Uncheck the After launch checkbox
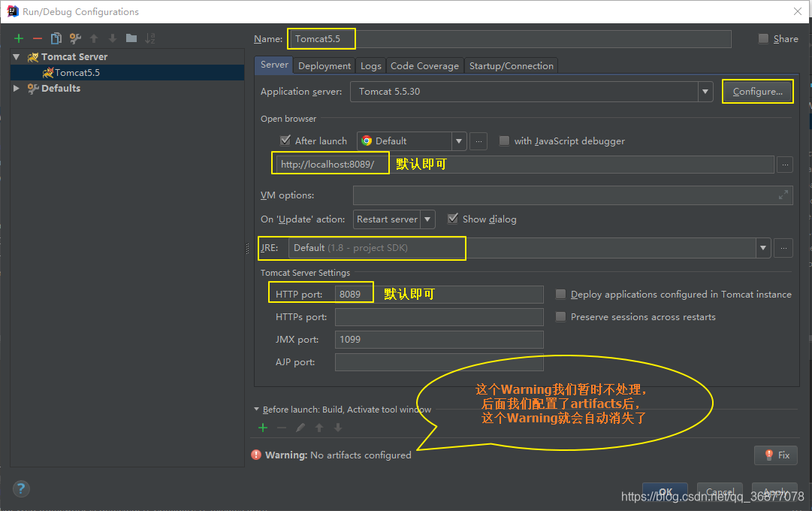This screenshot has height=511, width=812. (x=285, y=141)
